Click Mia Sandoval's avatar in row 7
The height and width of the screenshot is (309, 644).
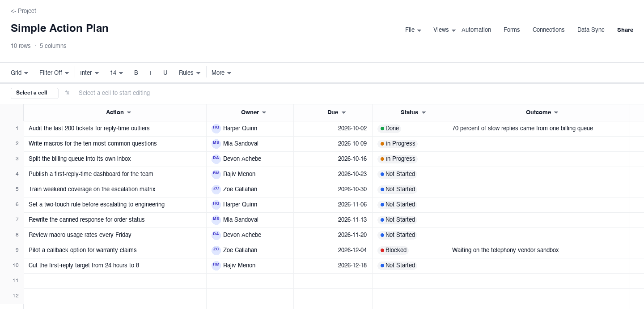pos(216,220)
